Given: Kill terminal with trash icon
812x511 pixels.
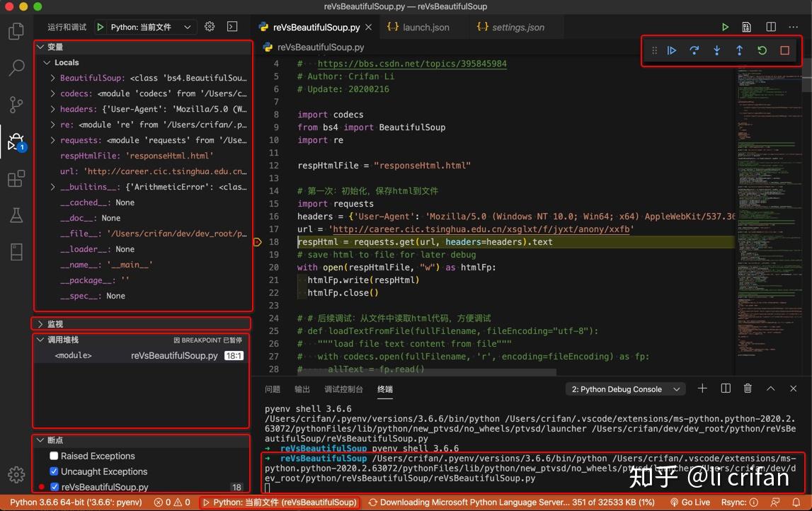Looking at the screenshot, I should (x=748, y=389).
